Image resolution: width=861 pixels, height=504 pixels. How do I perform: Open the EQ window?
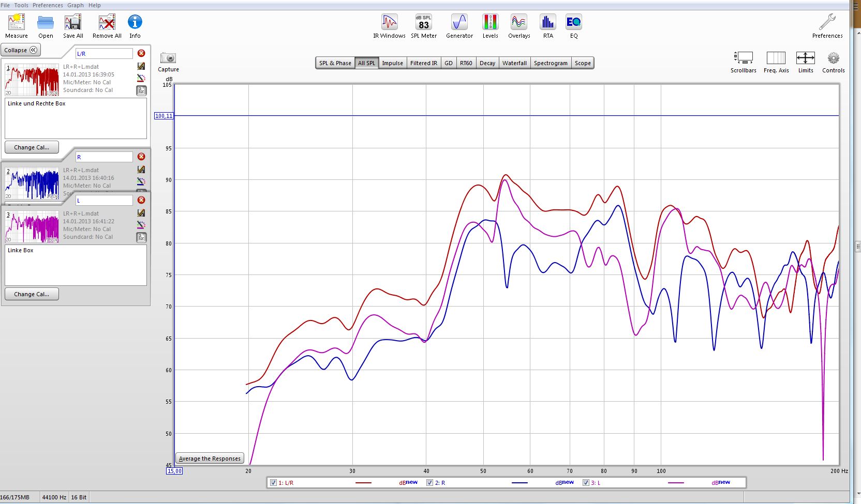click(x=574, y=22)
